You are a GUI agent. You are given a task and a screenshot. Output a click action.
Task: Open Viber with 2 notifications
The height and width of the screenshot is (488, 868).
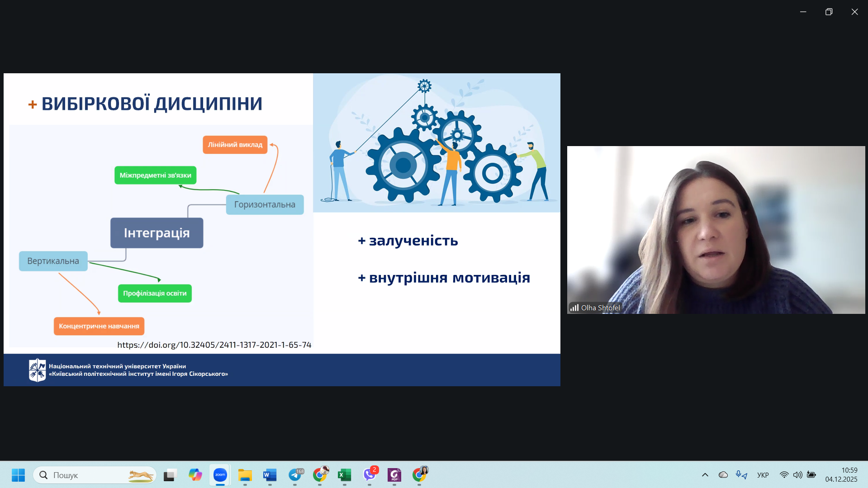370,475
